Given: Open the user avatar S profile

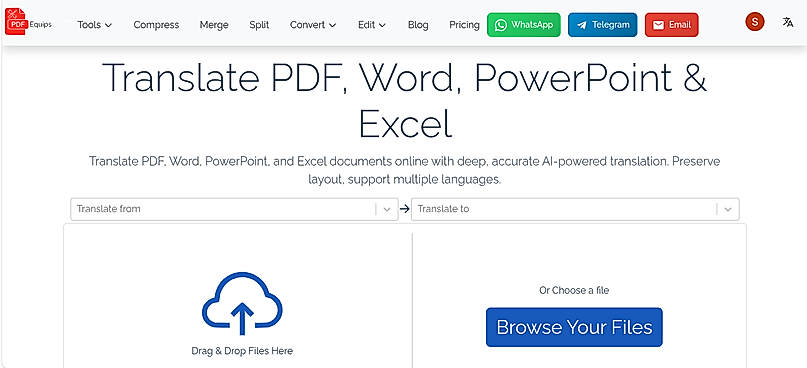Looking at the screenshot, I should tap(755, 22).
